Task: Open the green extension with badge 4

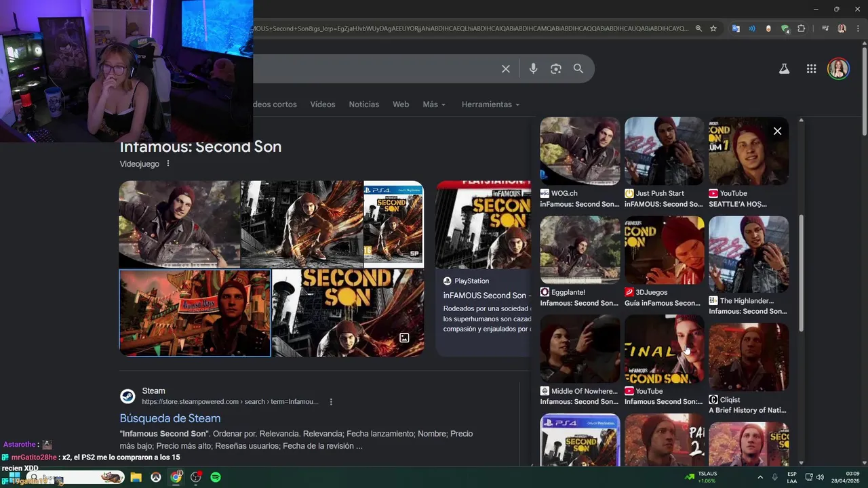Action: click(785, 28)
